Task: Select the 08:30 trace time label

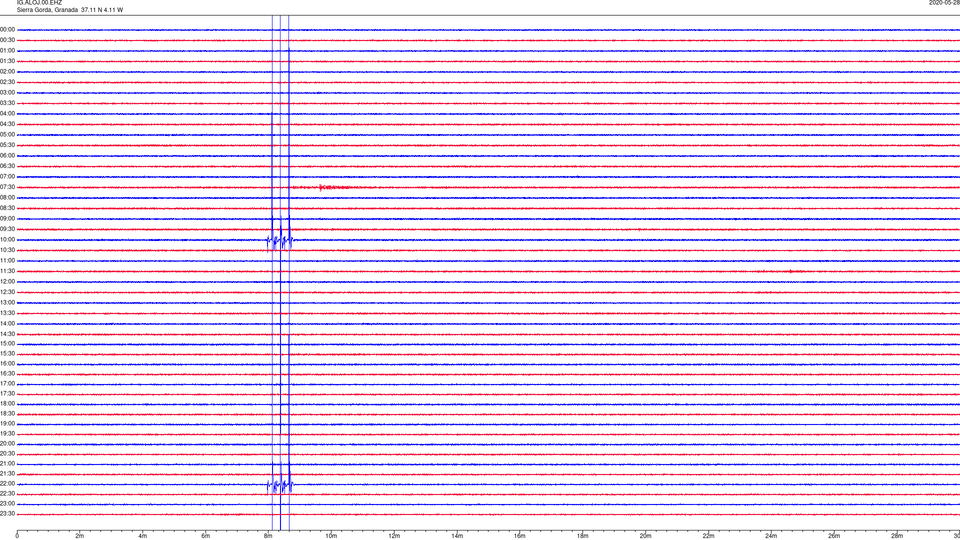Action: click(7, 208)
